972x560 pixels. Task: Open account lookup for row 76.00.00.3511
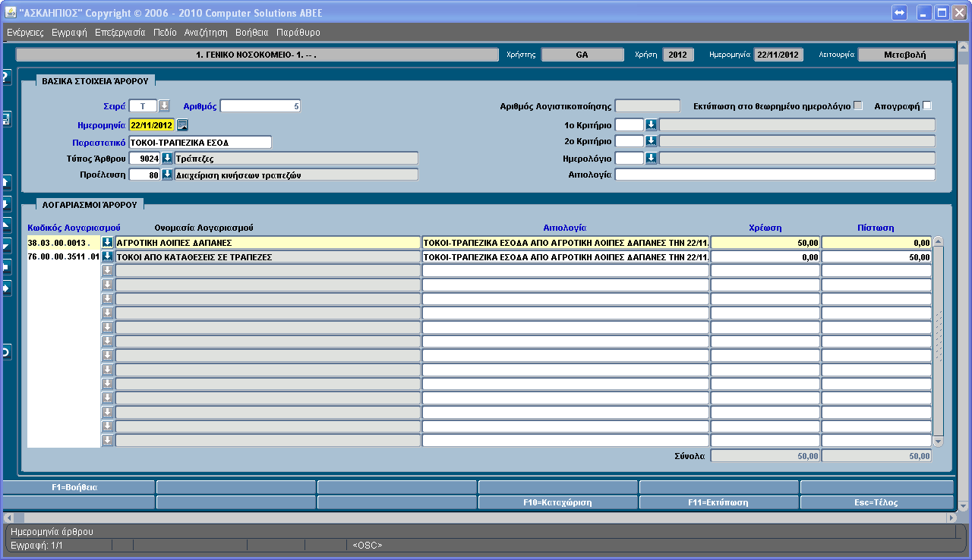108,256
